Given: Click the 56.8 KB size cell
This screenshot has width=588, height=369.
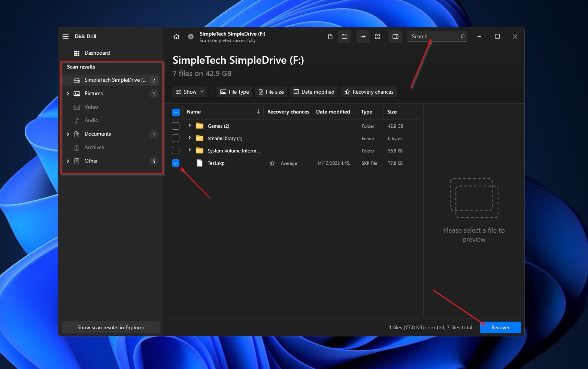Looking at the screenshot, I should 395,151.
